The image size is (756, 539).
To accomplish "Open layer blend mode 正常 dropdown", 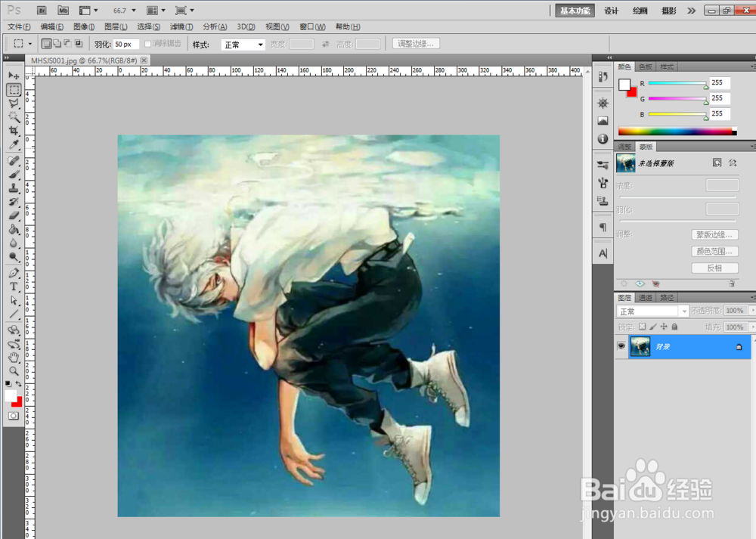I will click(x=653, y=311).
